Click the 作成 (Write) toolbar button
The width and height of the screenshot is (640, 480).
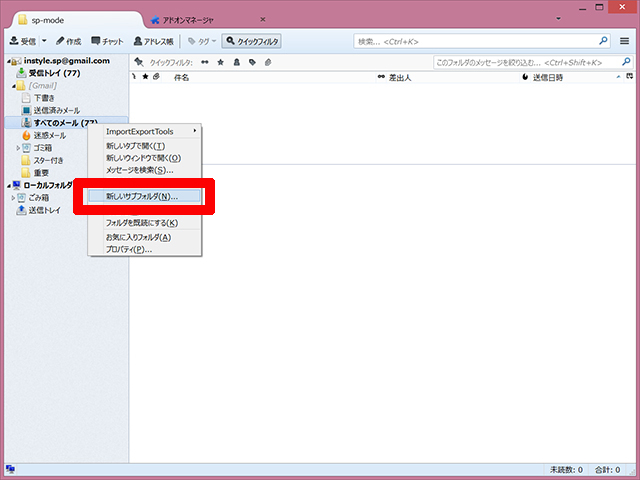(69, 41)
